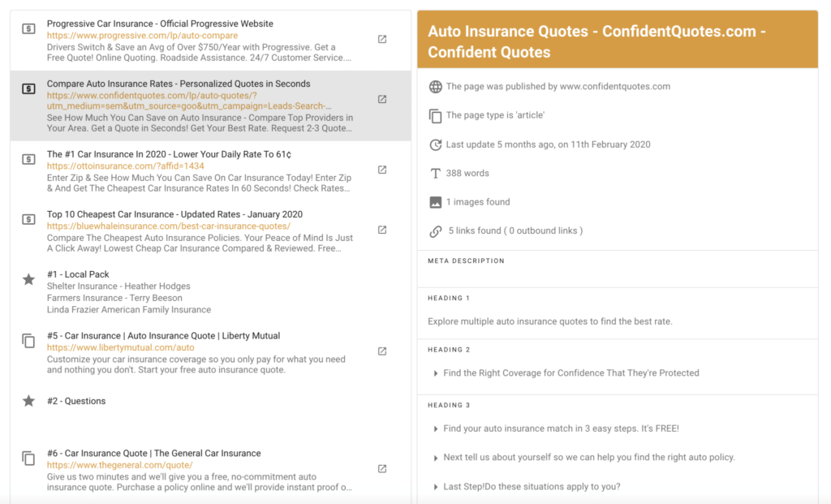Open thegeneral.com/quote/ URL
Viewport: 831px width, 504px height.
coord(120,465)
